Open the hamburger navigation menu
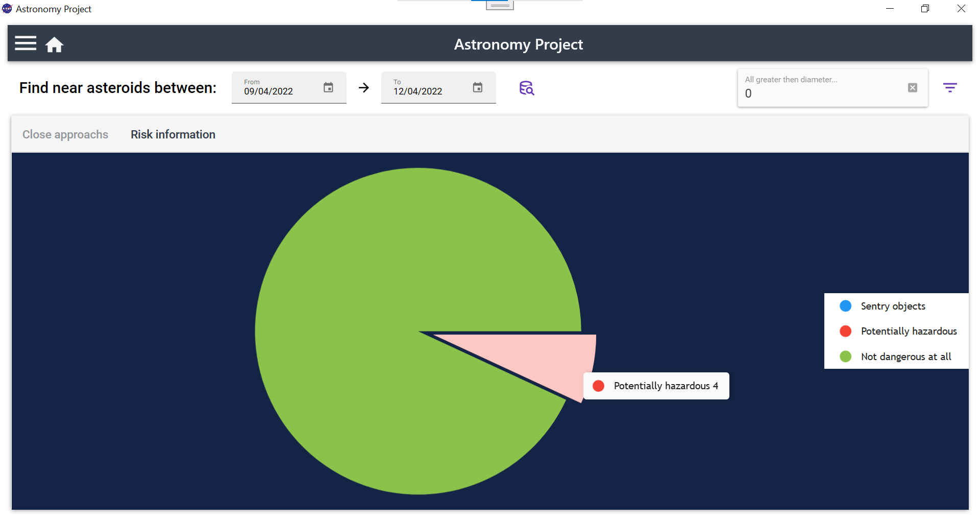This screenshot has height=521, width=980. [25, 43]
